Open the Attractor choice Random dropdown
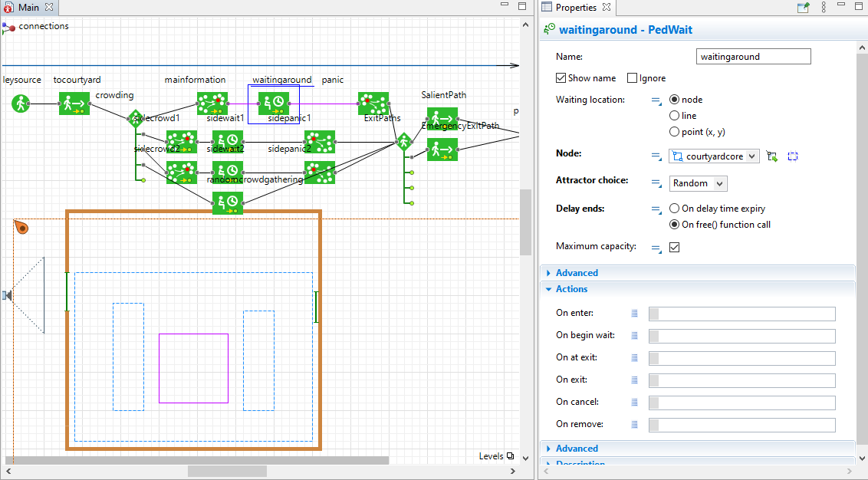The width and height of the screenshot is (868, 480). click(698, 183)
